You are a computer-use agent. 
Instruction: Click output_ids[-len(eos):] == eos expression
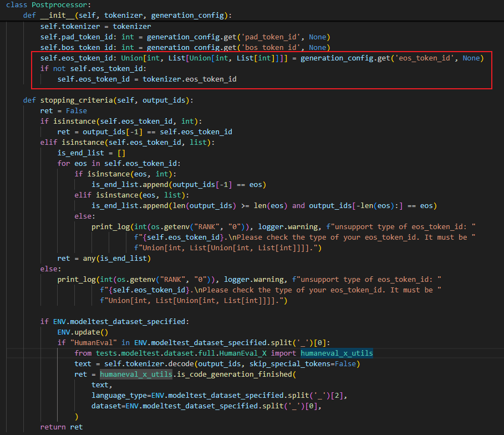370,206
